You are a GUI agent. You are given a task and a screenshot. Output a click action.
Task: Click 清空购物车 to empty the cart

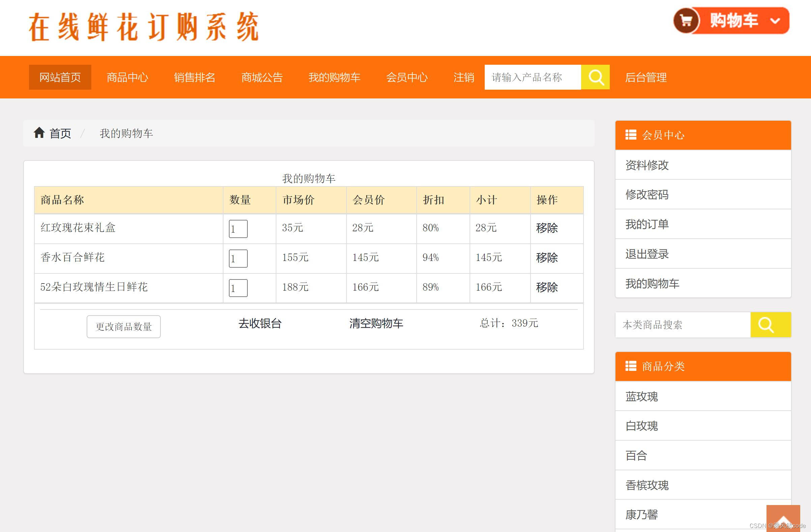point(376,323)
